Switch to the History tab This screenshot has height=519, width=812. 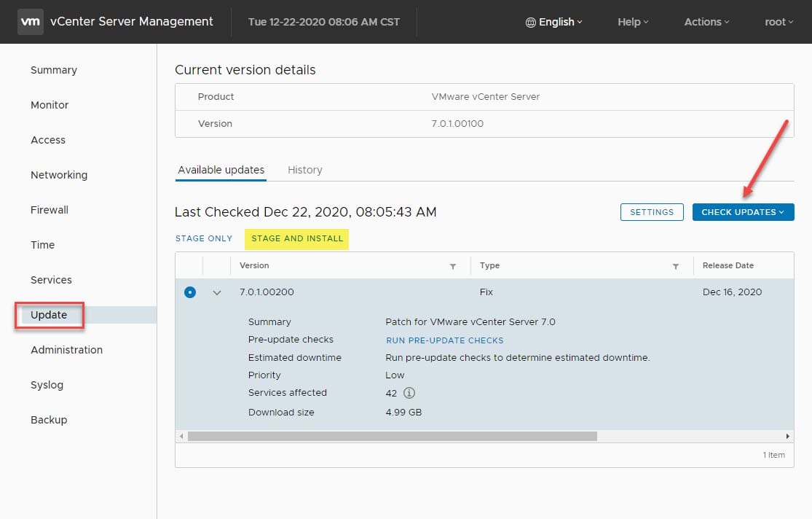coord(304,170)
